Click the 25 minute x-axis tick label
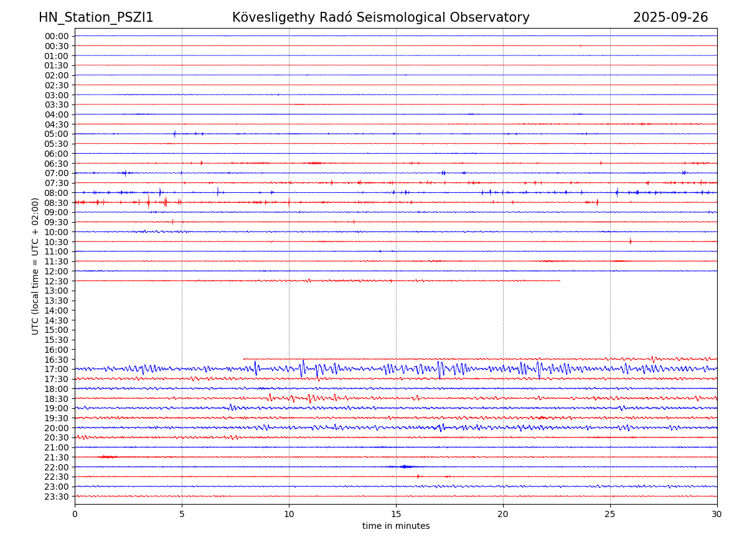The height and width of the screenshot is (560, 747). [x=610, y=514]
